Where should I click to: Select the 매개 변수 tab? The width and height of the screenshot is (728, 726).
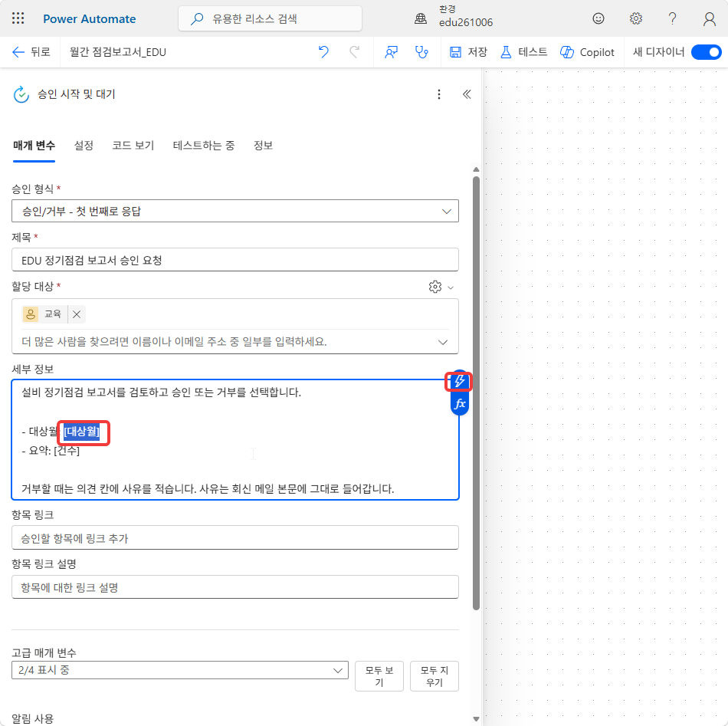[x=34, y=146]
